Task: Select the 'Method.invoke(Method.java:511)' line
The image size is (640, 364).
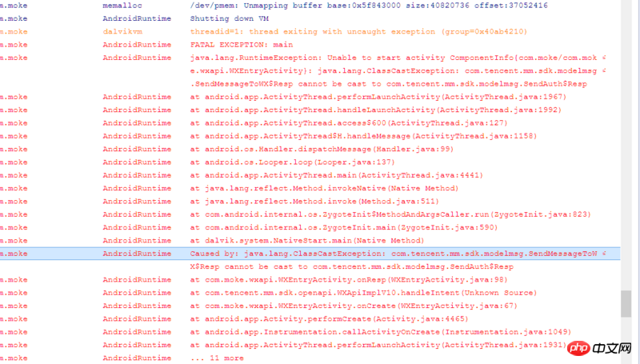Action: click(314, 202)
